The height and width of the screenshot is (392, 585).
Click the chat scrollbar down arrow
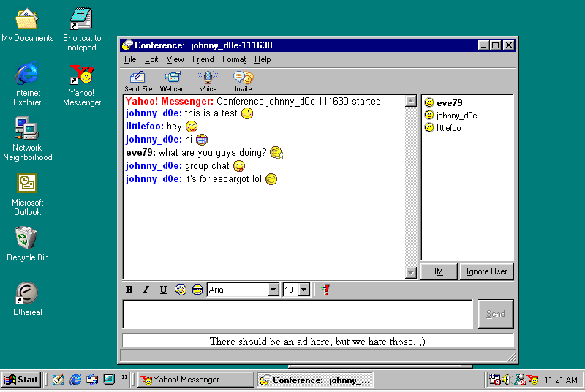click(411, 273)
